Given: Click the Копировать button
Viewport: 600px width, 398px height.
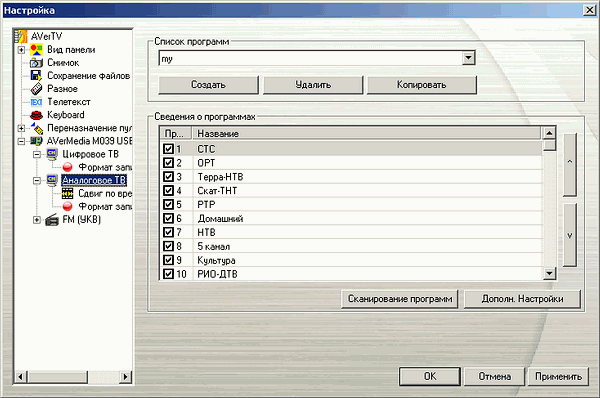Looking at the screenshot, I should 422,85.
